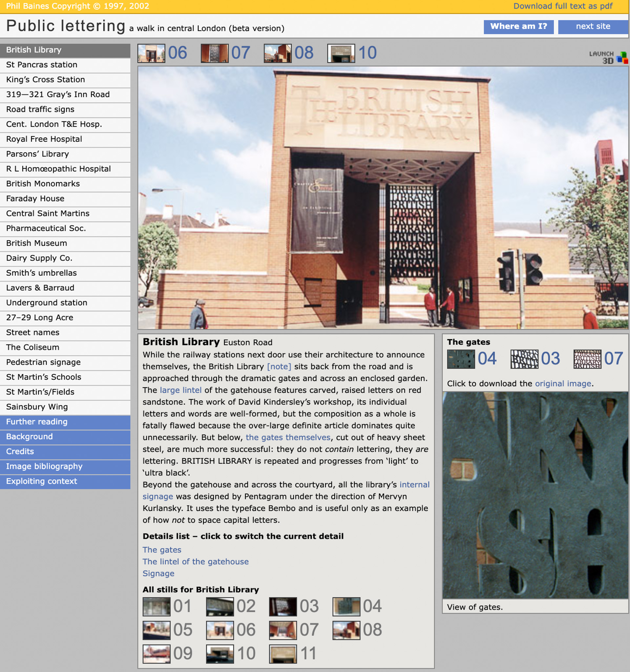Screen dimensions: 630x672
Task: Open Faraday House site
Action: click(65, 199)
